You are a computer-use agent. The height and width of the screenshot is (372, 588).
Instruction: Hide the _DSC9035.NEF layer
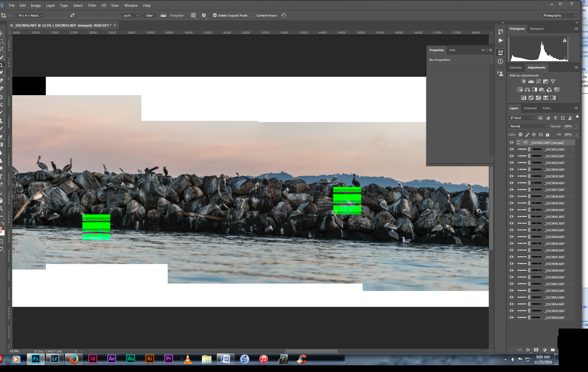click(x=511, y=176)
